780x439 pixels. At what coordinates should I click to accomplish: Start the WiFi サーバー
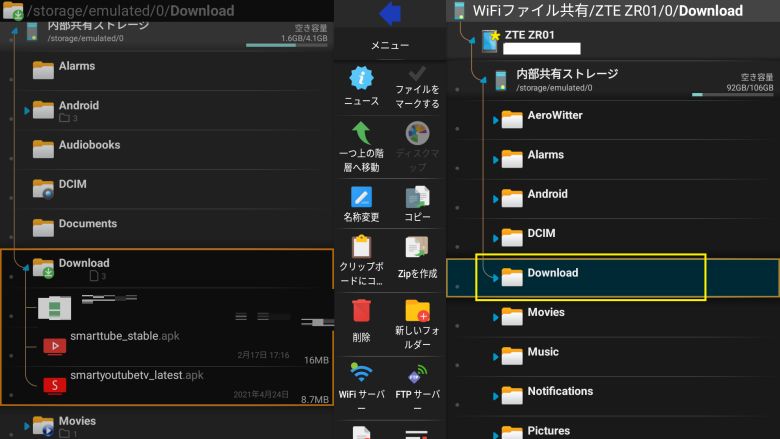[x=362, y=372]
